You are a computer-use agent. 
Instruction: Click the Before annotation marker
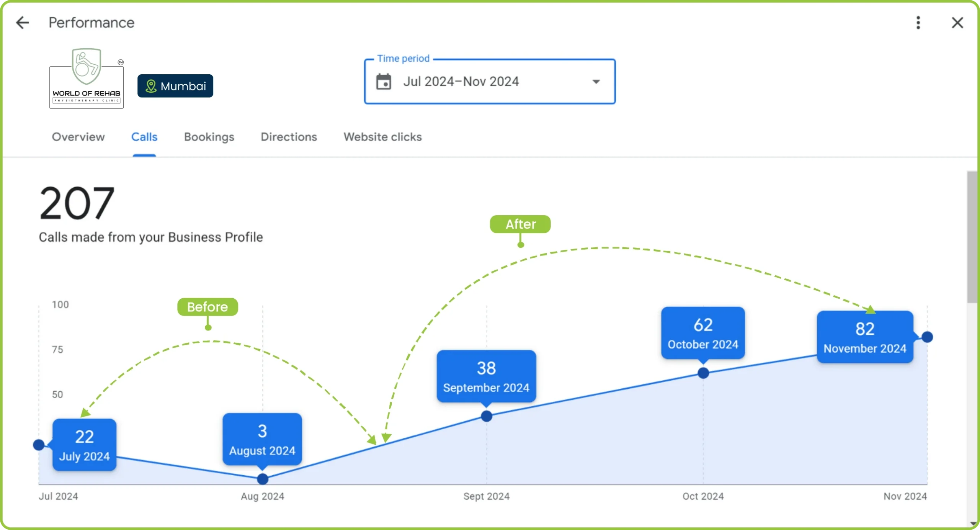pyautogui.click(x=207, y=307)
